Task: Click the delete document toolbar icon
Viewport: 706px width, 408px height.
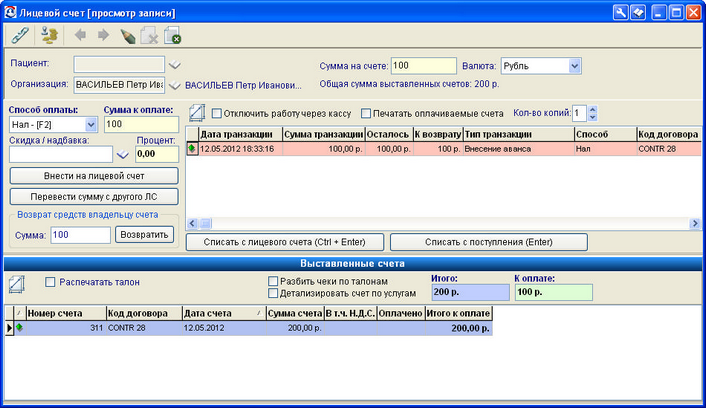Action: 149,36
